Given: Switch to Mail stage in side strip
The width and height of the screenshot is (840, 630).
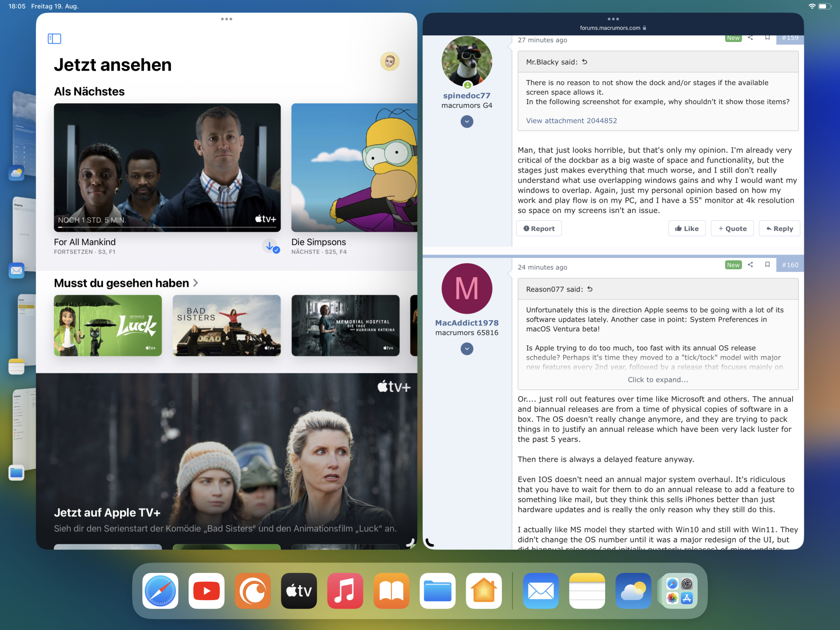Looking at the screenshot, I should tap(23, 235).
